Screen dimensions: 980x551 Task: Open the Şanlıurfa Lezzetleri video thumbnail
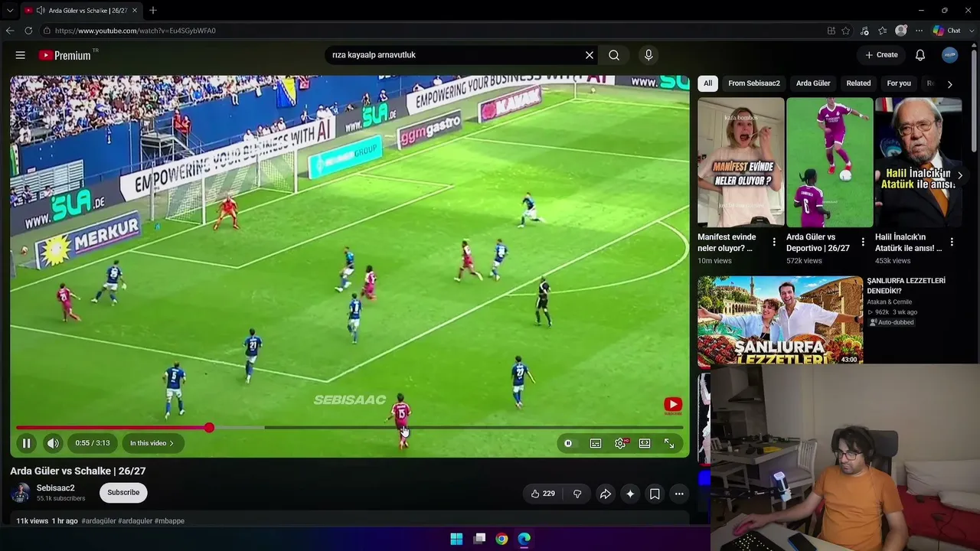click(780, 320)
